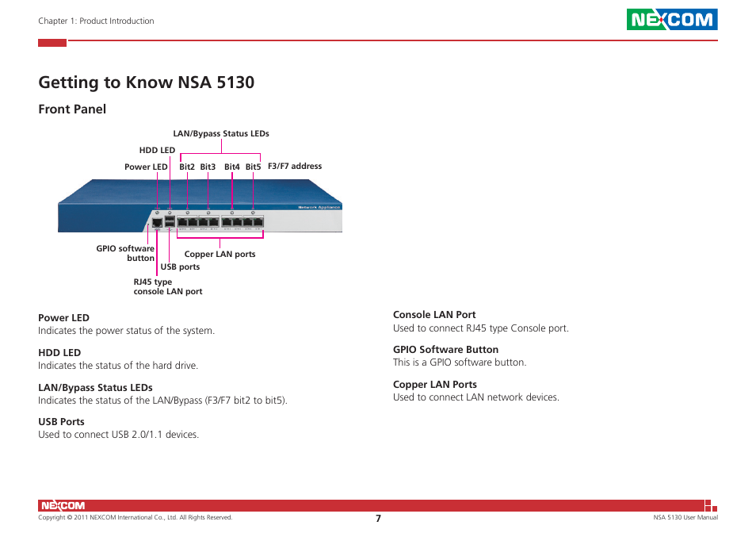Click the page number 7 in the footer

(379, 519)
